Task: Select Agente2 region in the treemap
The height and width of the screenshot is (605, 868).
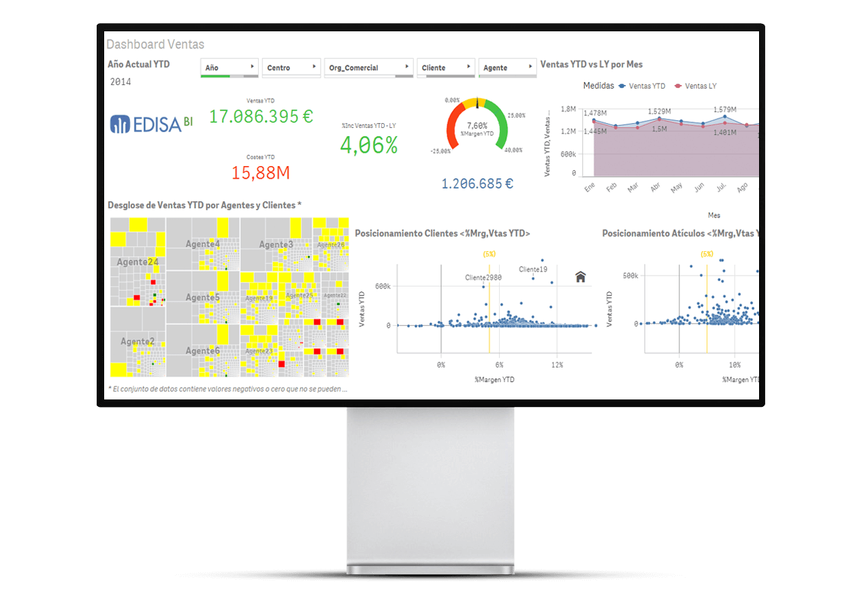Action: (138, 342)
